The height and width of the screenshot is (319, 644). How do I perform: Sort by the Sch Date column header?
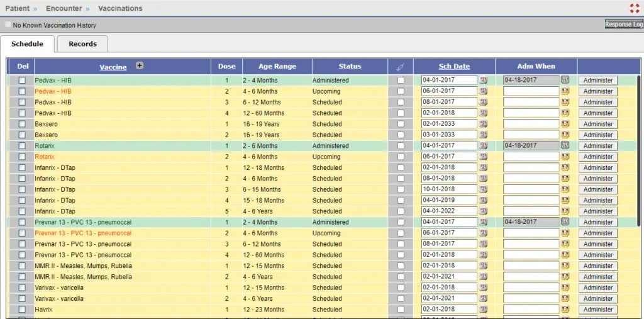454,66
